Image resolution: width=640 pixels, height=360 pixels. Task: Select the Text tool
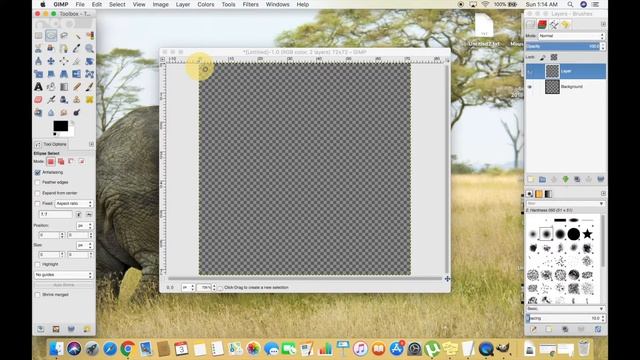[38, 87]
